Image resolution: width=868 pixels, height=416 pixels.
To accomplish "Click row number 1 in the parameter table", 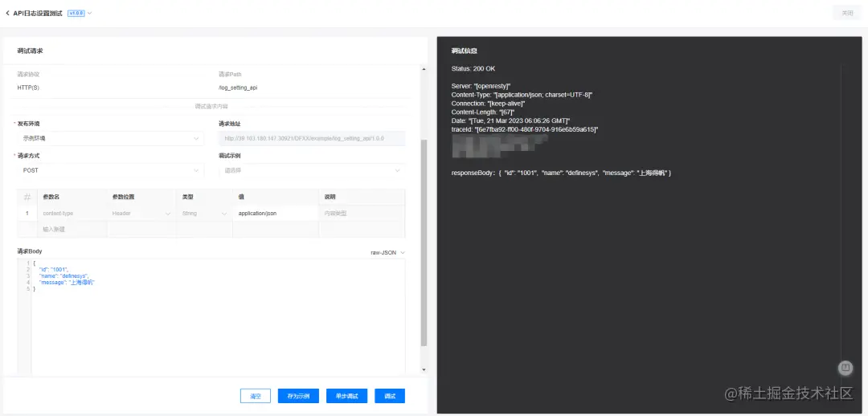I will 27,213.
